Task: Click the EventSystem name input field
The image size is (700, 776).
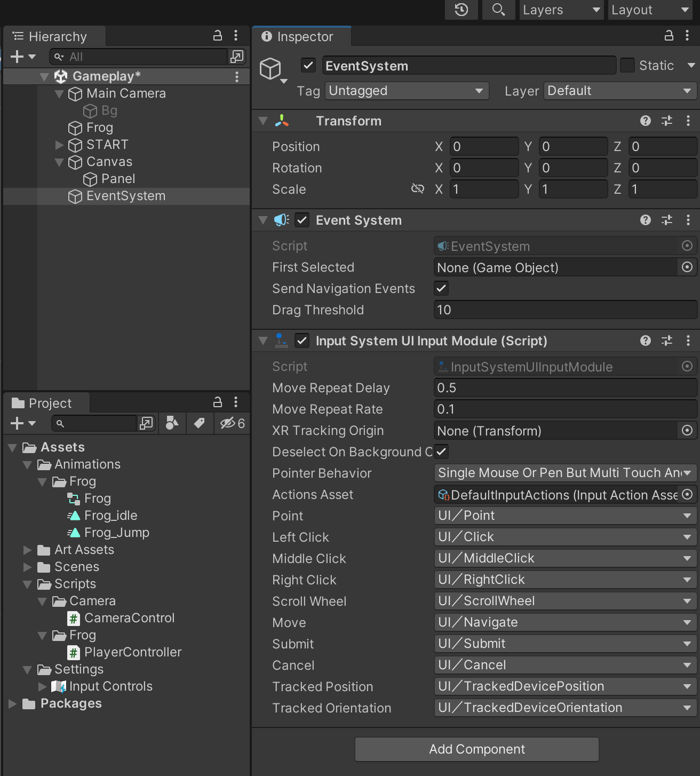Action: point(470,66)
